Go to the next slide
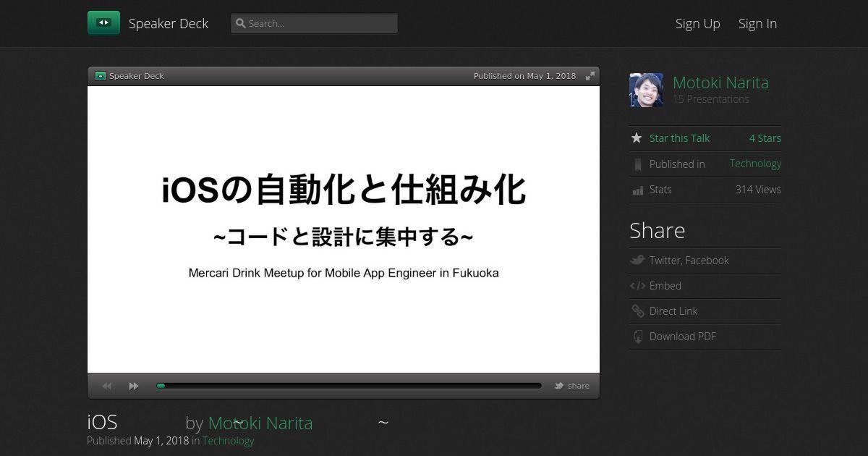This screenshot has width=868, height=456. coord(134,386)
